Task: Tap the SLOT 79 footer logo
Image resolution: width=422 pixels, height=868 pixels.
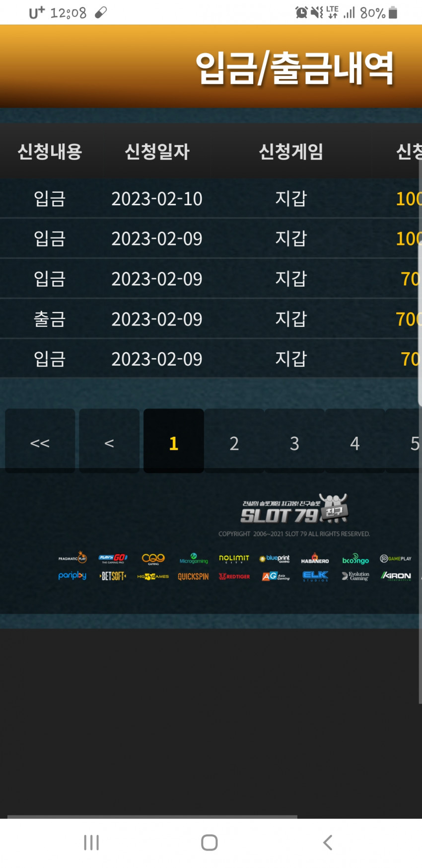Action: pyautogui.click(x=294, y=509)
